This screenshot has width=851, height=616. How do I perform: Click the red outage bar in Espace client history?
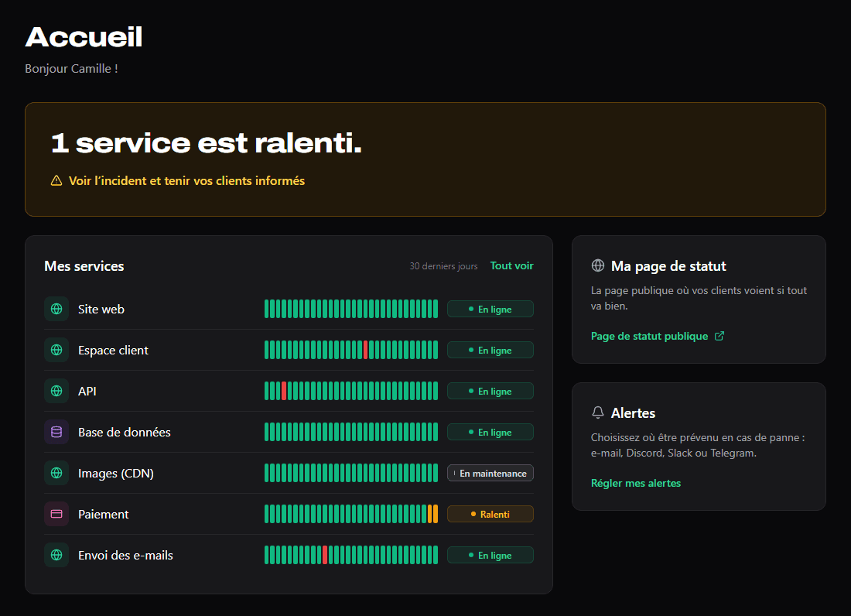pos(366,350)
